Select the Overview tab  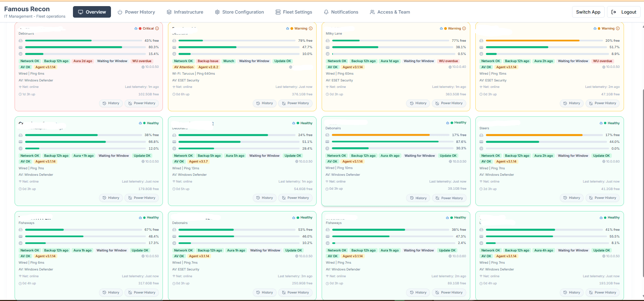[x=92, y=12]
